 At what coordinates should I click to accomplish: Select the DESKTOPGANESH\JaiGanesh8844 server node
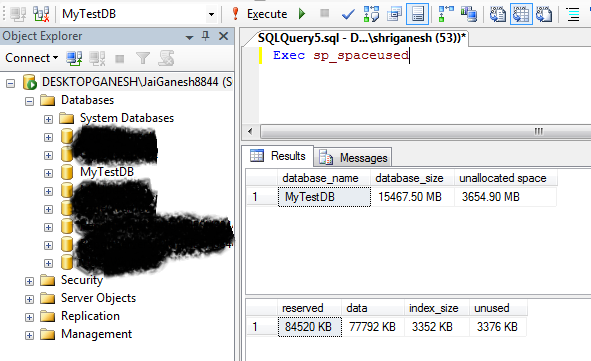tap(137, 82)
